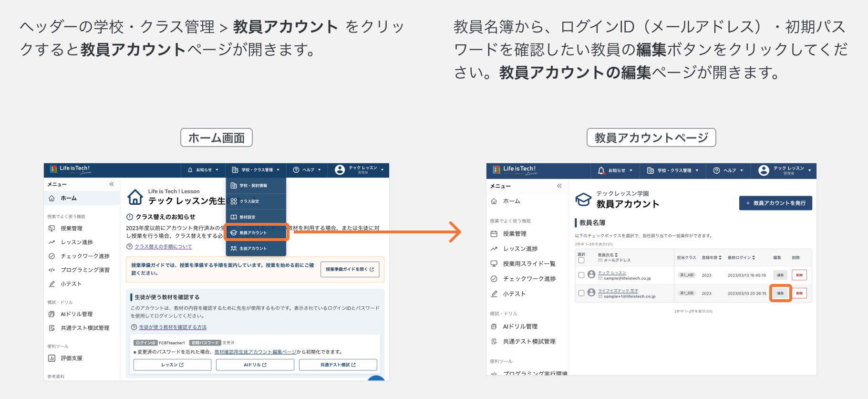Viewport: 868px width, 399px height.
Task: Select 生徒アカウント from dropdown menu
Action: (x=256, y=249)
